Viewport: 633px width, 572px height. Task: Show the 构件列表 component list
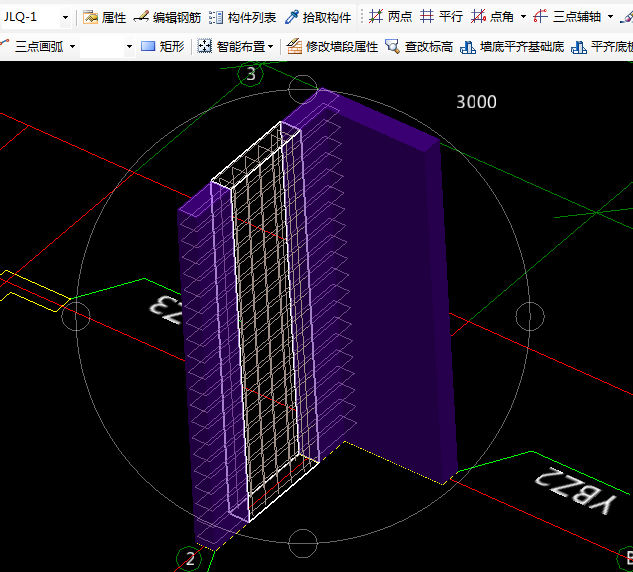coord(252,17)
